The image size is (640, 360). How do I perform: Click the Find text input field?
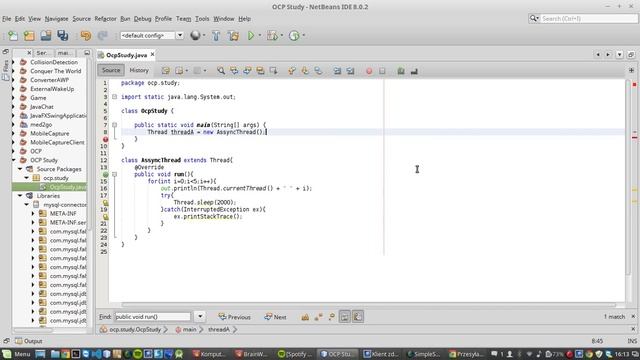pyautogui.click(x=153, y=316)
